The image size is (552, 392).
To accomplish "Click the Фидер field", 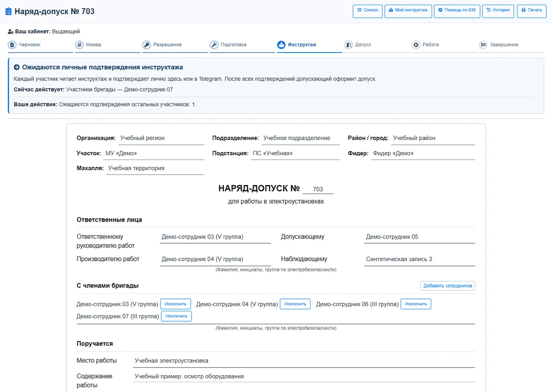I will (423, 154).
